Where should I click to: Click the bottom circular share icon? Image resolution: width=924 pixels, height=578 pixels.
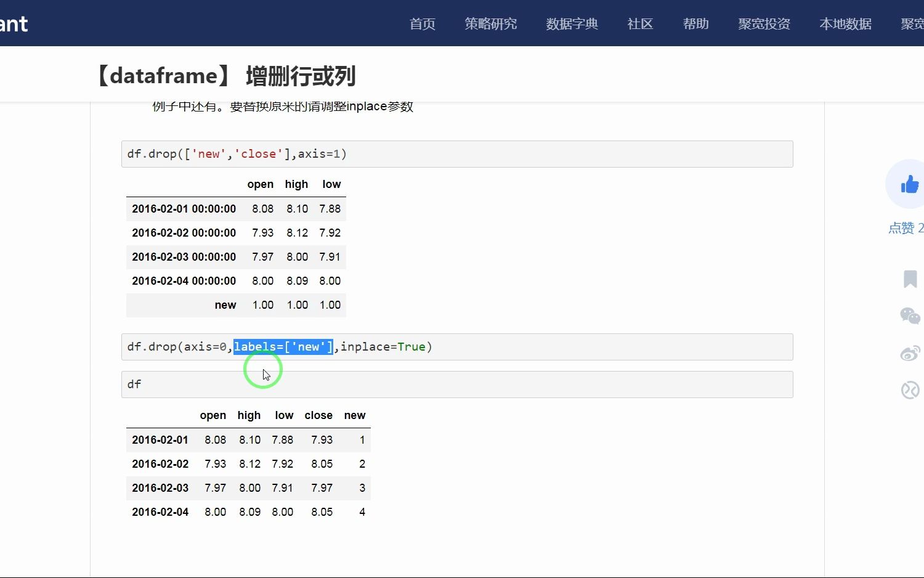pos(910,390)
